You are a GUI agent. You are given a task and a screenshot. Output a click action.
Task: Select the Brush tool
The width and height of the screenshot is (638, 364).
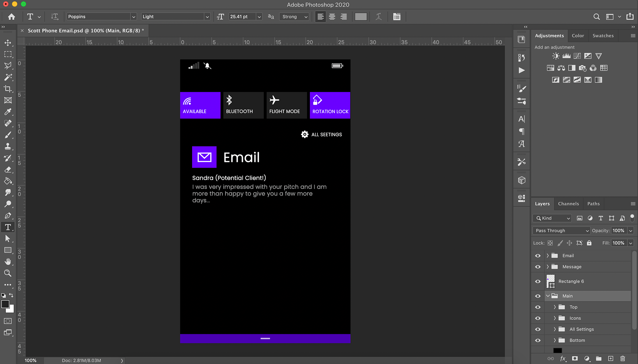point(8,135)
